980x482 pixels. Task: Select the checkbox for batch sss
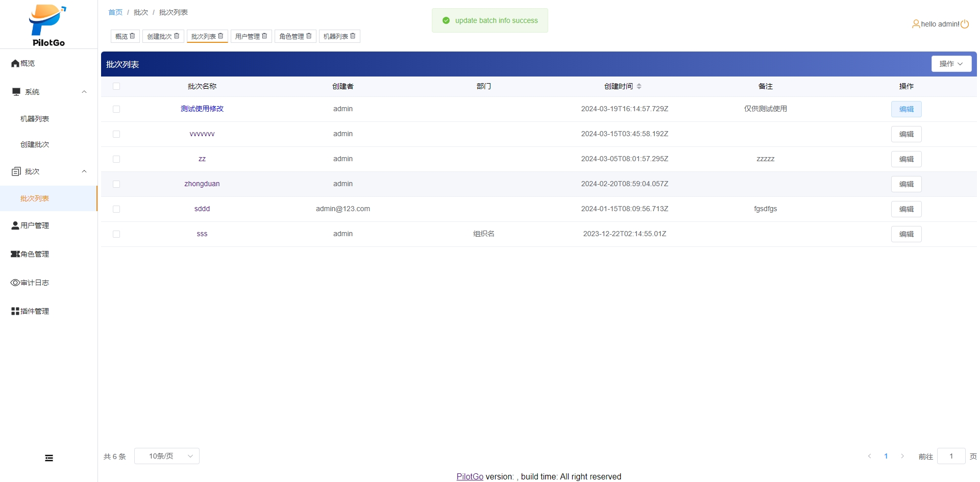[116, 234]
